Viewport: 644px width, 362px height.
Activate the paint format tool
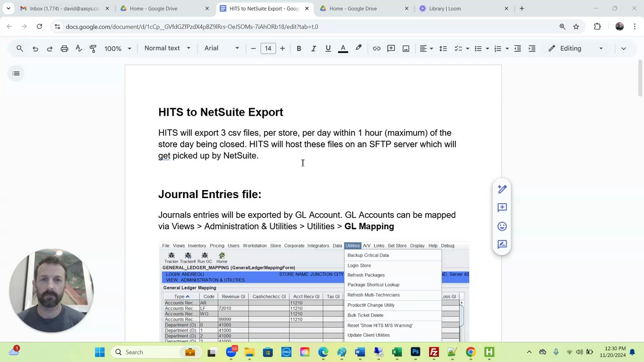click(93, 48)
